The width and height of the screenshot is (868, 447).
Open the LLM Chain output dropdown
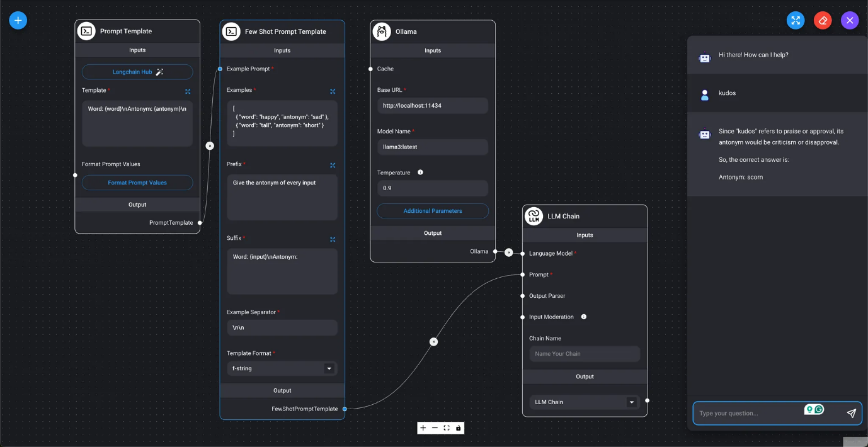(x=585, y=402)
